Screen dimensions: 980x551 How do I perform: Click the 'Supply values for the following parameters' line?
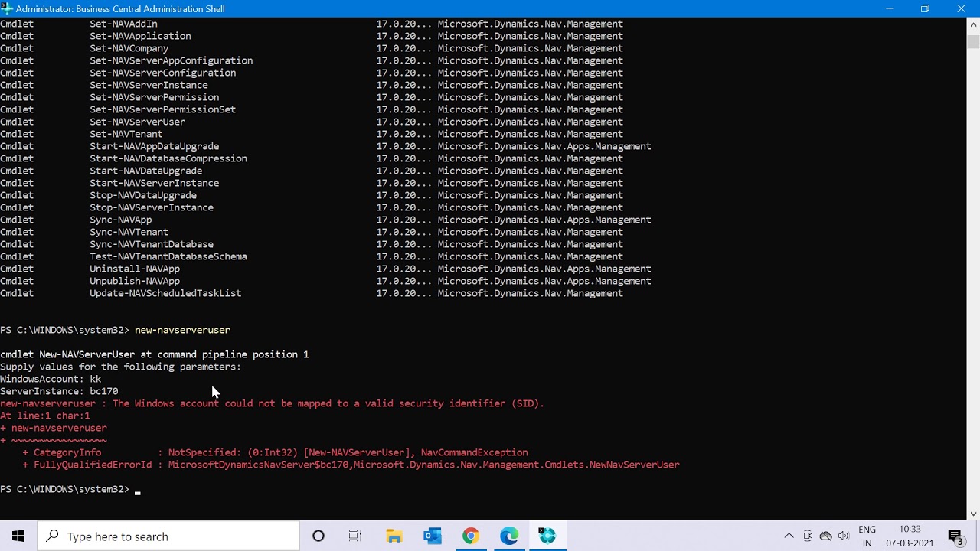coord(120,367)
